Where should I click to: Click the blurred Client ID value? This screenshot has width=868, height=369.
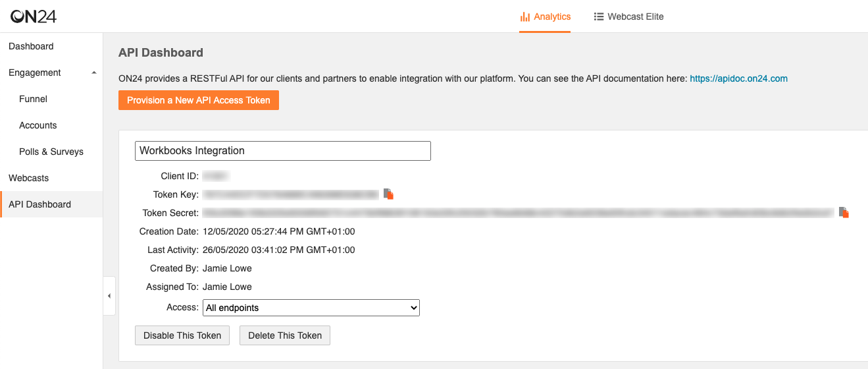215,176
